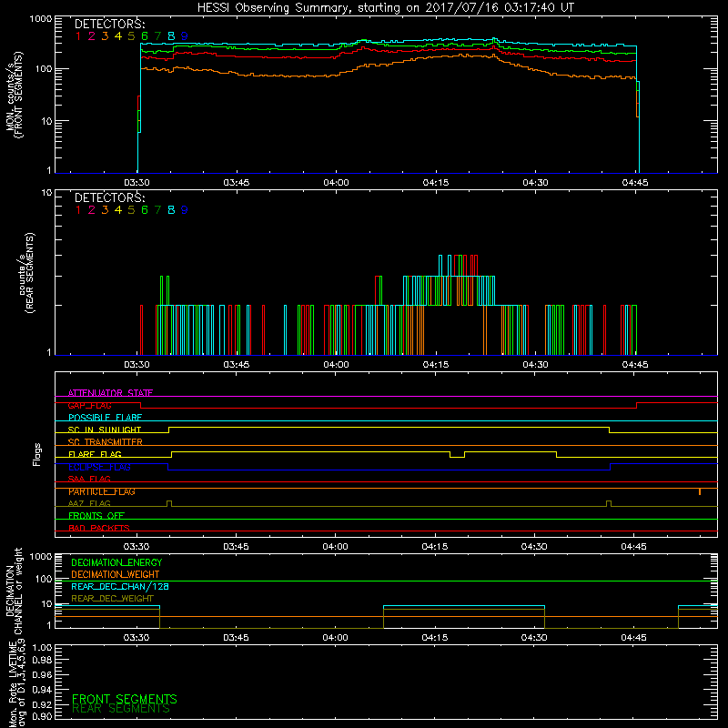
Task: Click DETECTORS: label in rear segments plot
Action: [x=109, y=198]
